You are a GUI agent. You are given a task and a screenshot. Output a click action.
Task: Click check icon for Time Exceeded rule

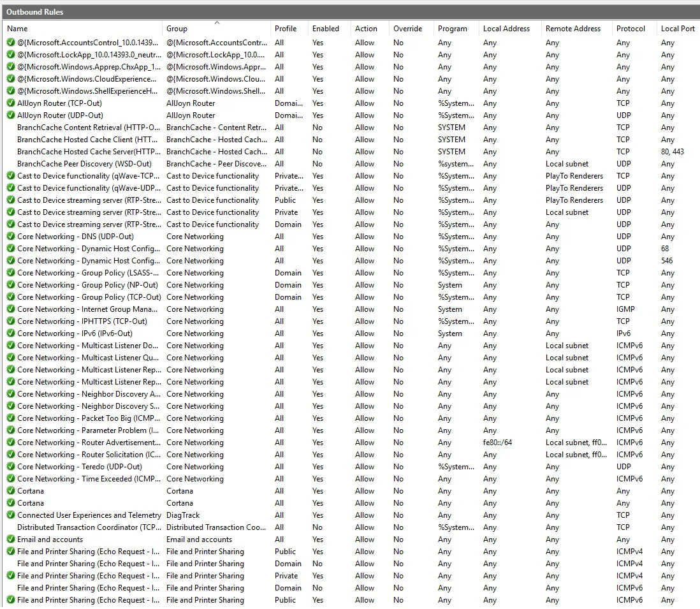pos(11,479)
